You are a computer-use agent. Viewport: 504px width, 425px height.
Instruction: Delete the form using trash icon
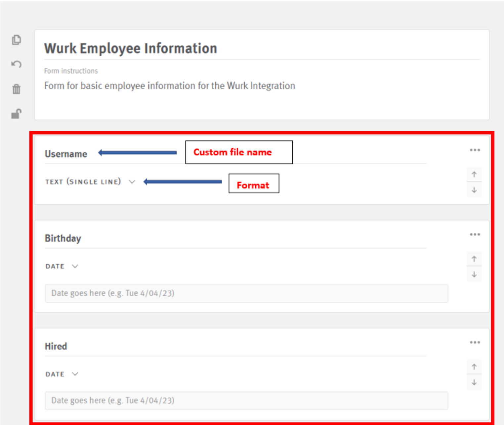coord(16,89)
